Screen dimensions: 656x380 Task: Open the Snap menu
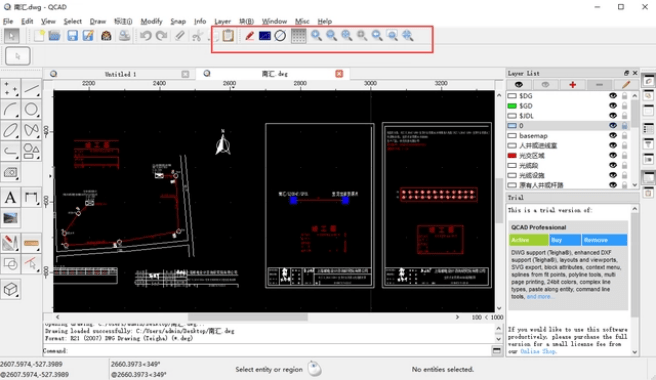178,21
